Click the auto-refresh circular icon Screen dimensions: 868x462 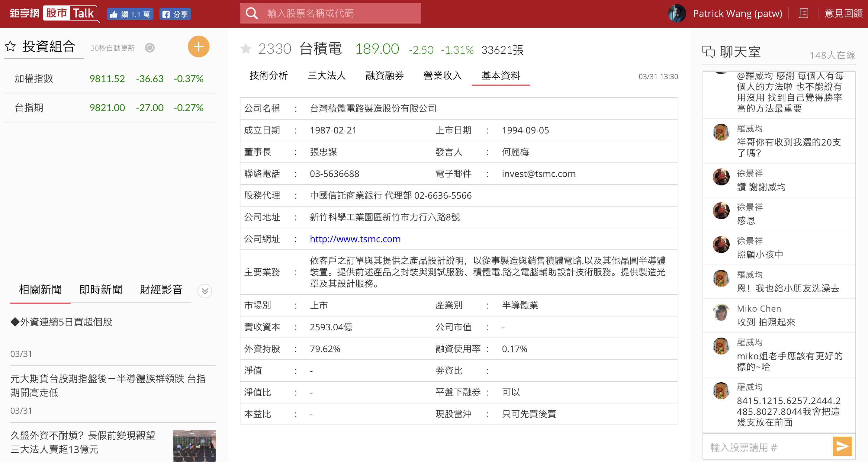click(149, 48)
